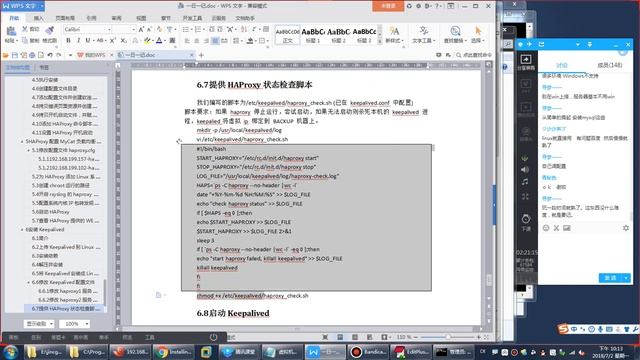Apply justified paragraph alignment
640x360 pixels.
click(215, 40)
